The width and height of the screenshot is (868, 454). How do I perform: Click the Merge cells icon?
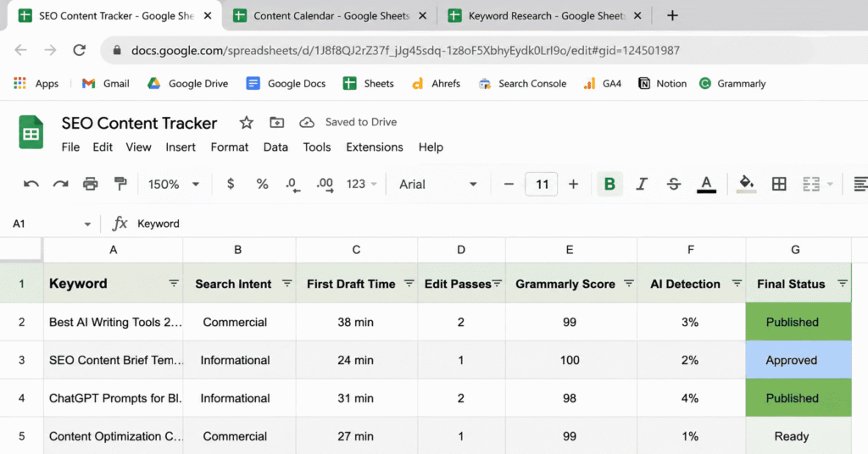coord(811,184)
